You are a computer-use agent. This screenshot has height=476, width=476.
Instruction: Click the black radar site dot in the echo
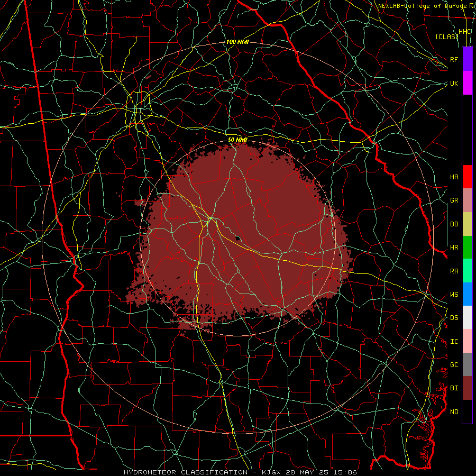click(x=238, y=239)
